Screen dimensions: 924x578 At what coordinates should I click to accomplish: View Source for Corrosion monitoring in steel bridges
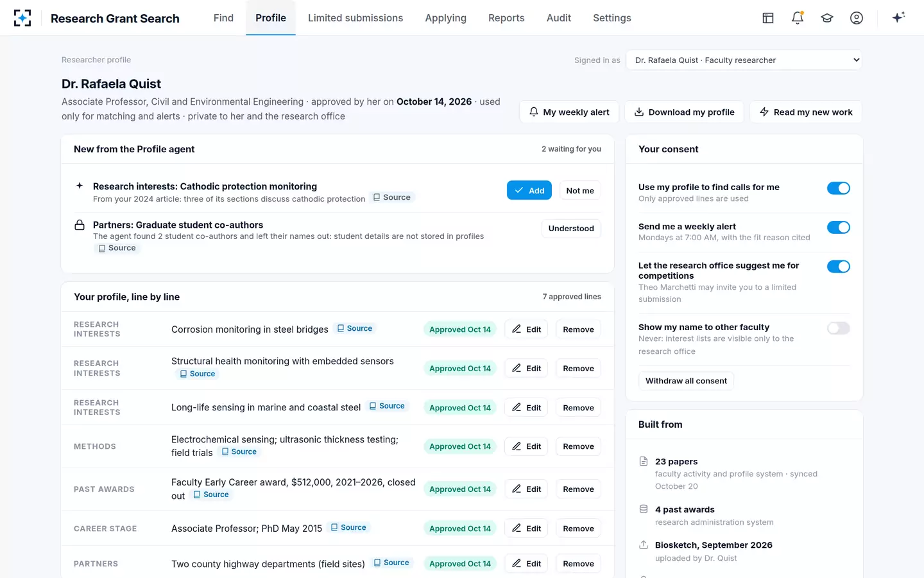(x=355, y=328)
